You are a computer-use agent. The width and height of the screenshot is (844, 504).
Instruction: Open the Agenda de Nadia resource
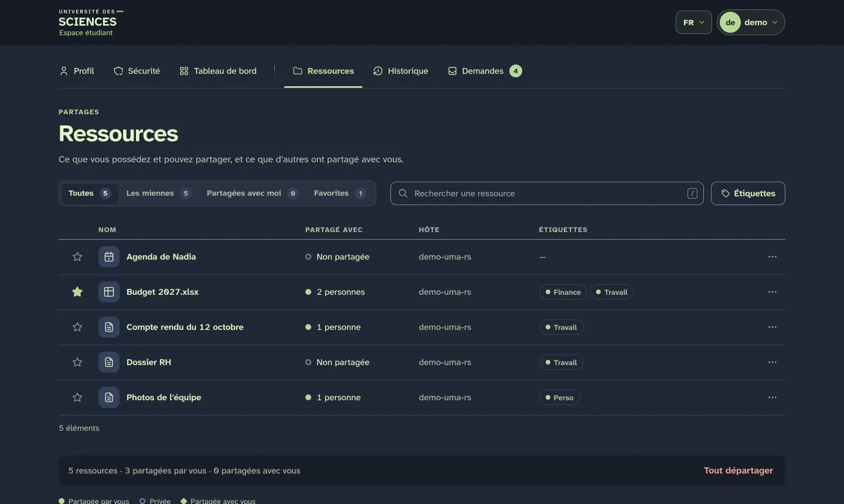point(161,257)
